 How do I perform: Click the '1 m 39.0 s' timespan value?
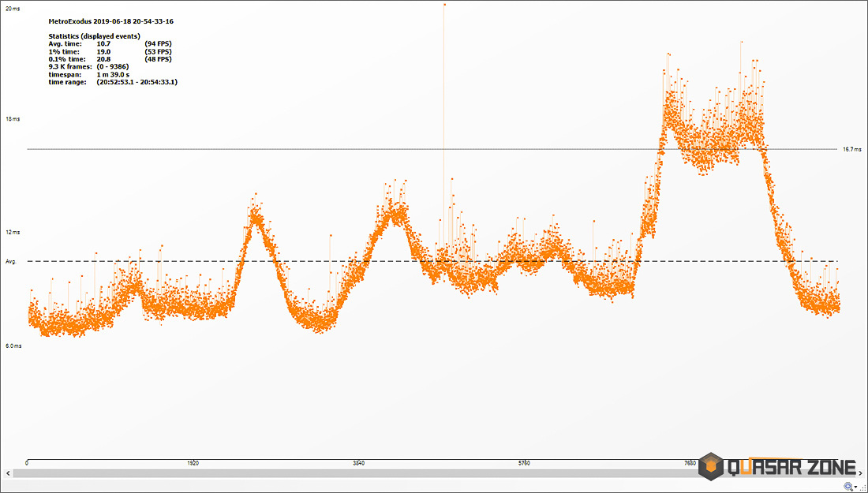pos(114,75)
